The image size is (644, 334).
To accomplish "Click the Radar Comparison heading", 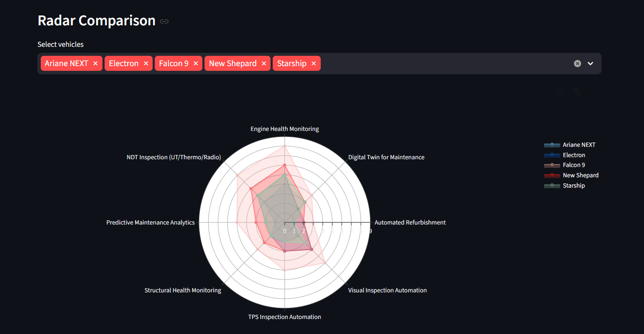I will click(x=96, y=21).
